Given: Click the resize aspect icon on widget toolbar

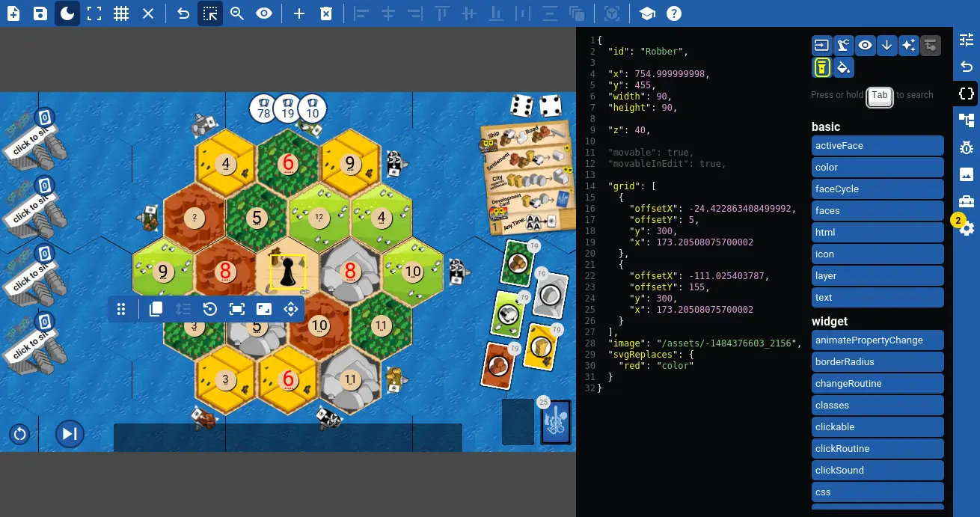Looking at the screenshot, I should click(264, 309).
